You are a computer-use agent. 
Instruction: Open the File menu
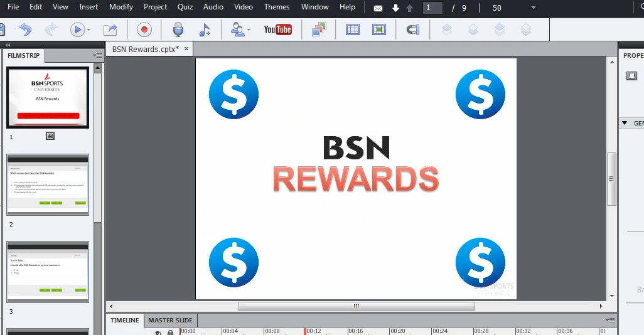point(13,7)
